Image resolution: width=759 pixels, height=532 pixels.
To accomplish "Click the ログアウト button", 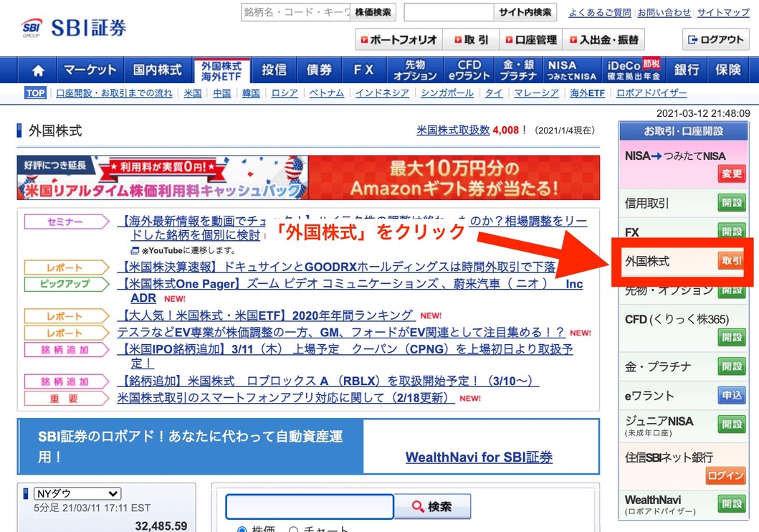I will (715, 39).
